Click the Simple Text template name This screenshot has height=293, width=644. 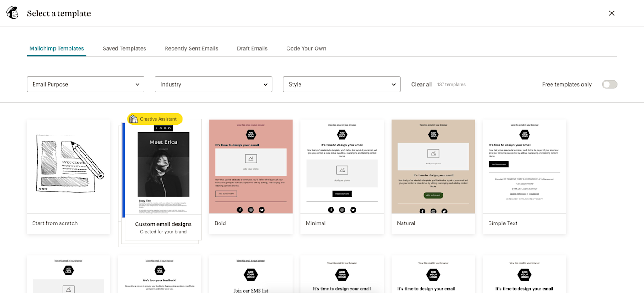(503, 223)
